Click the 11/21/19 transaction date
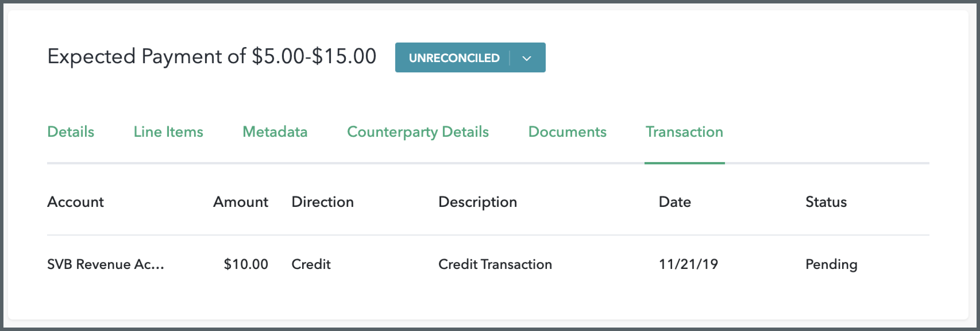Viewport: 980px width, 331px height. point(689,264)
